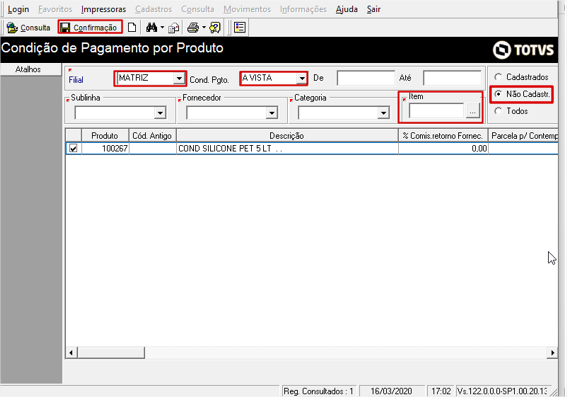Click the Parcela p/ Contemp column header
567x397 pixels.
point(523,136)
